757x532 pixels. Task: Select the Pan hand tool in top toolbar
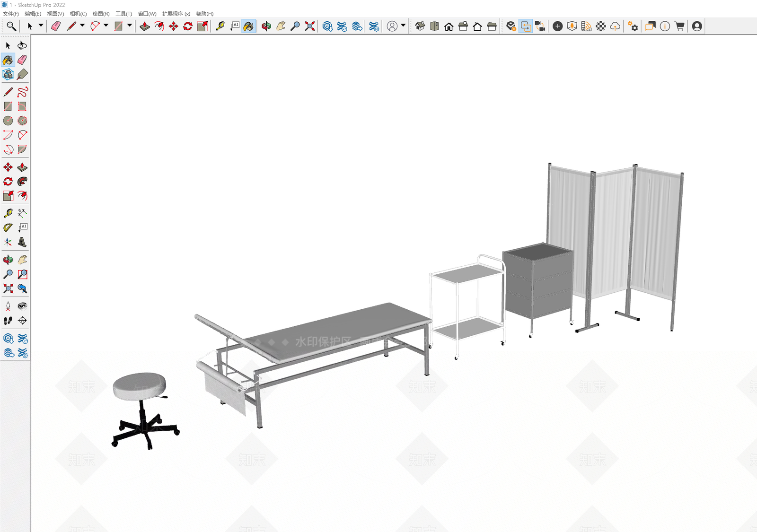[281, 26]
